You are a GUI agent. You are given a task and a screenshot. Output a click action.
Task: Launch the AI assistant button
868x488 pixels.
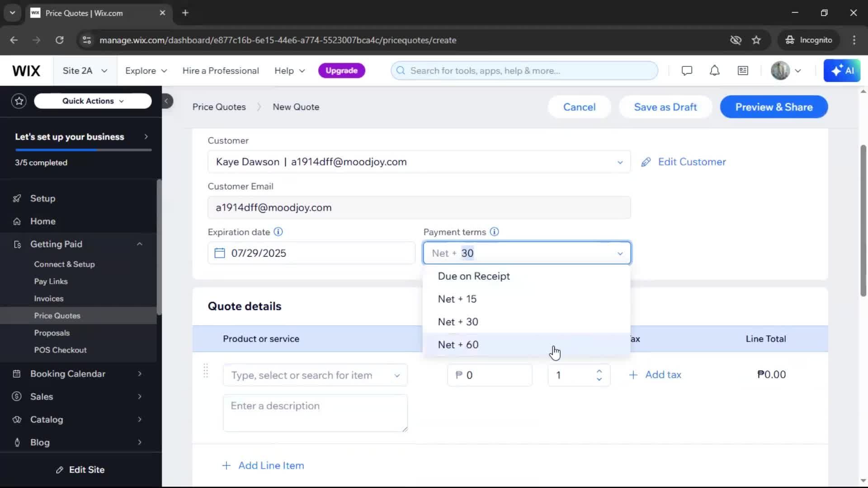pyautogui.click(x=842, y=70)
